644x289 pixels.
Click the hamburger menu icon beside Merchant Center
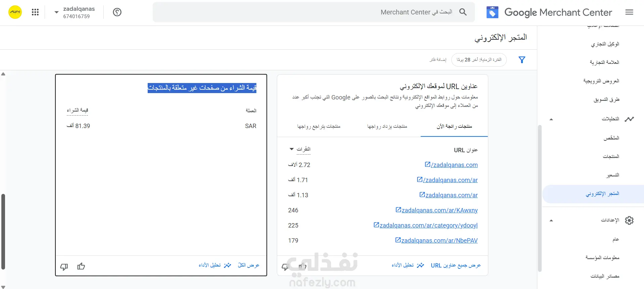tap(629, 12)
